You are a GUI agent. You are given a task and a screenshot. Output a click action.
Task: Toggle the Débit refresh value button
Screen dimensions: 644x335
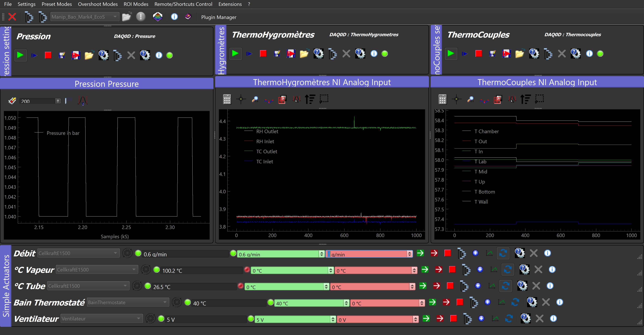pyautogui.click(x=503, y=253)
